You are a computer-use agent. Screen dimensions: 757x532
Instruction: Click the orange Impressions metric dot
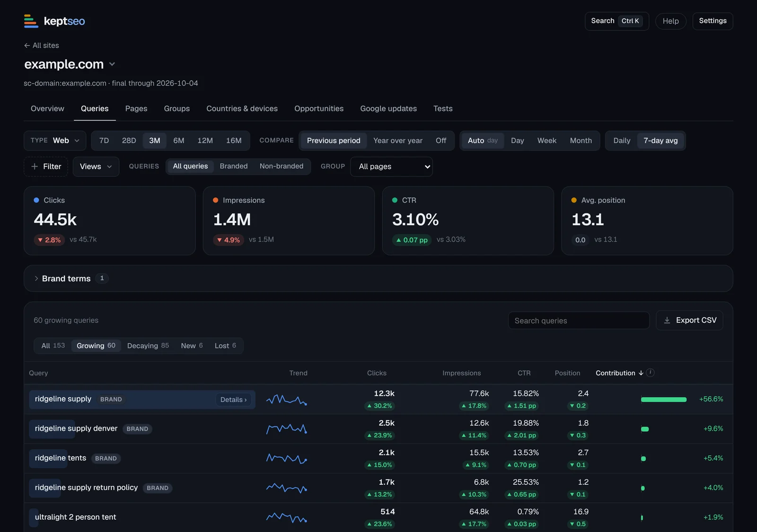pos(216,201)
